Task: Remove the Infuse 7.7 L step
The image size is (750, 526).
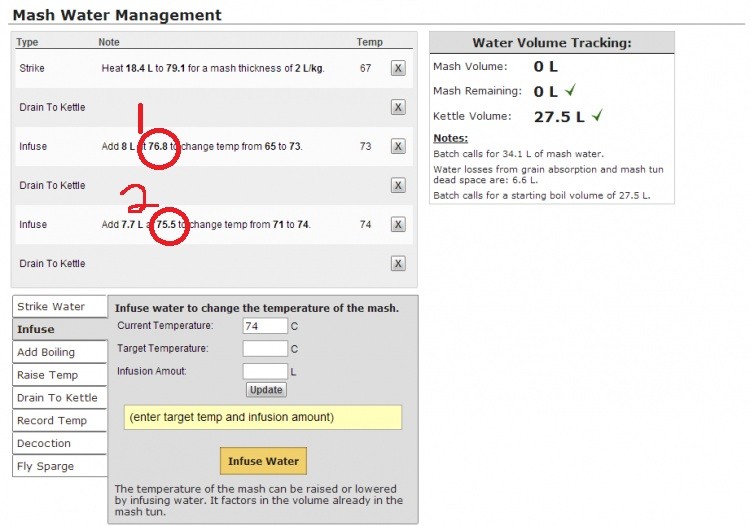Action: 397,225
